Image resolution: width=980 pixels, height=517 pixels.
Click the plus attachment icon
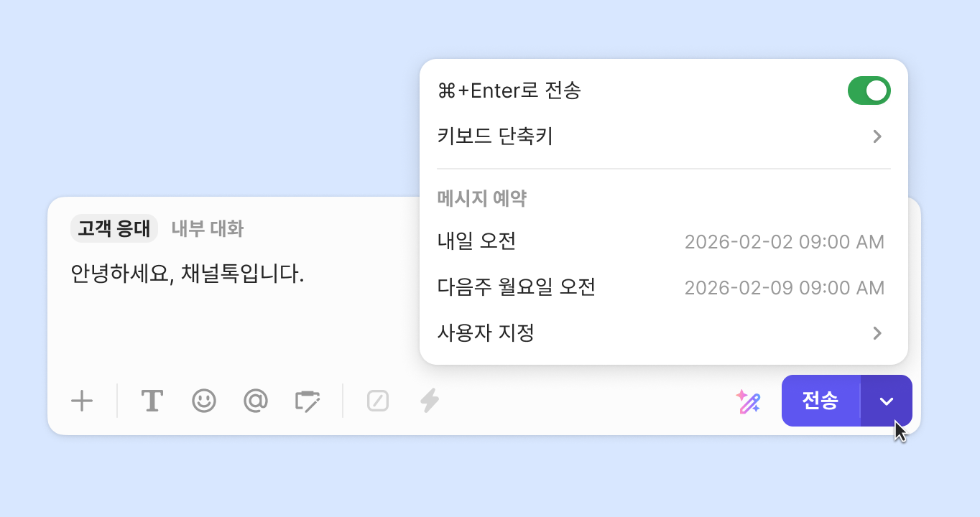coord(83,401)
